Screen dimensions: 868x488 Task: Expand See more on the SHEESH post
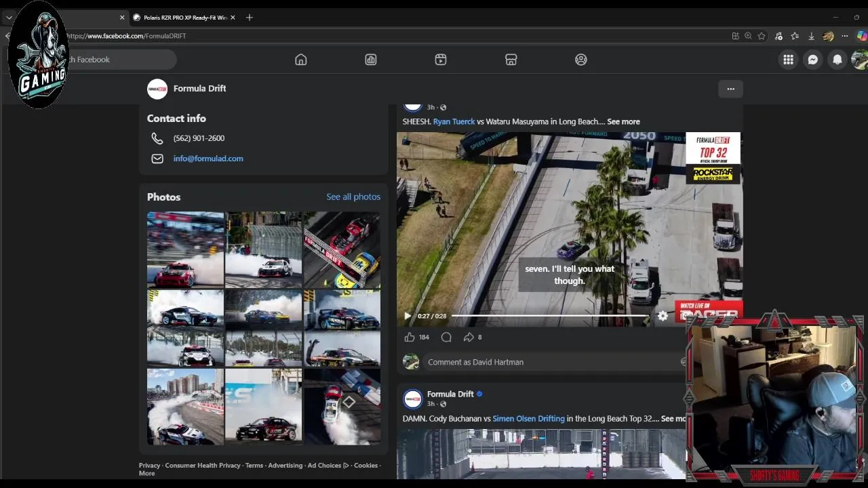tap(623, 122)
